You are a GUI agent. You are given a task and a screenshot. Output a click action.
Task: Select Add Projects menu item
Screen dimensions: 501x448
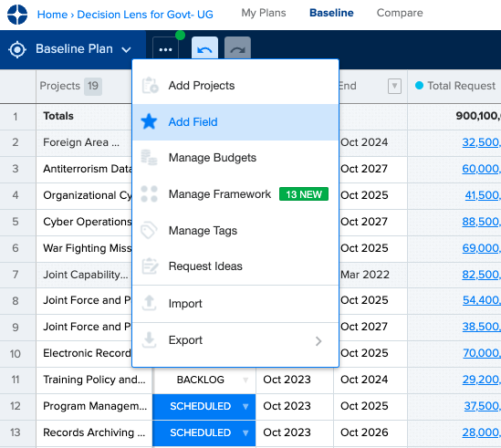(235, 86)
